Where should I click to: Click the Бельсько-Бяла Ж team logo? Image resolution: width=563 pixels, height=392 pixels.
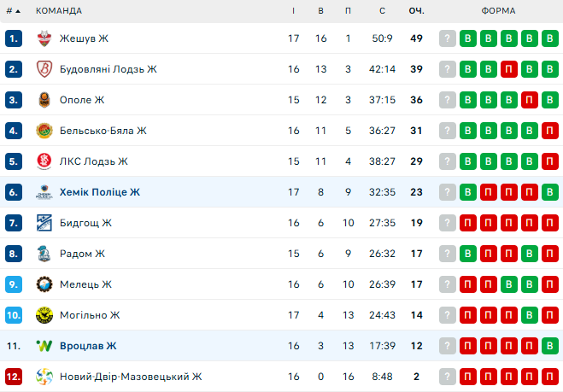point(44,131)
